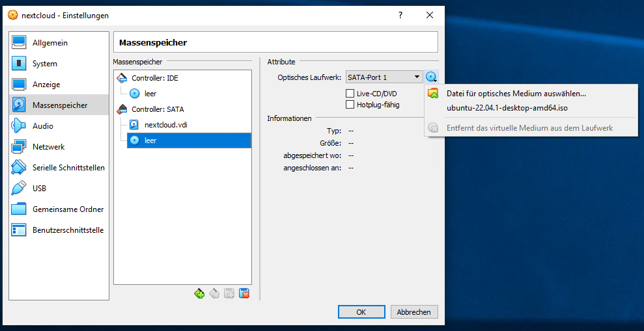Open the SATA-Port 1 dropdown
Viewport: 644px width, 331px height.
click(x=384, y=77)
